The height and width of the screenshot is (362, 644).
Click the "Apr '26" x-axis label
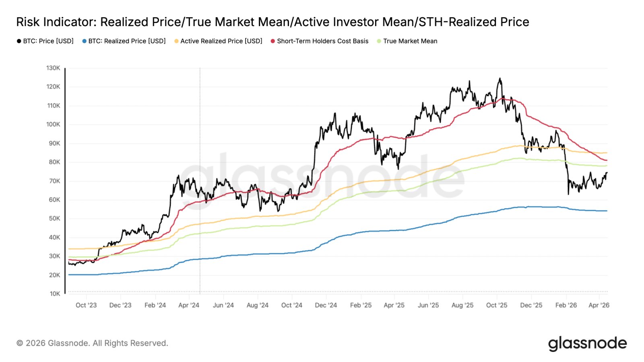[x=599, y=305]
